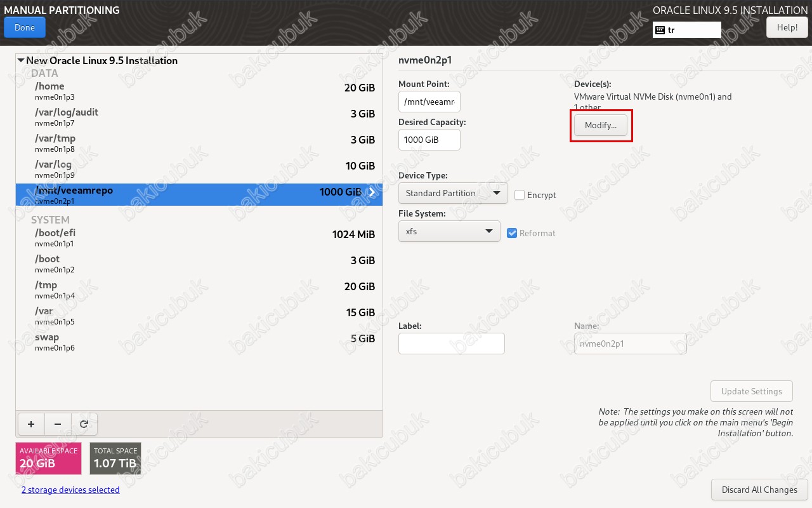Open the 2 storage devices selected link
812x508 pixels.
[70, 490]
